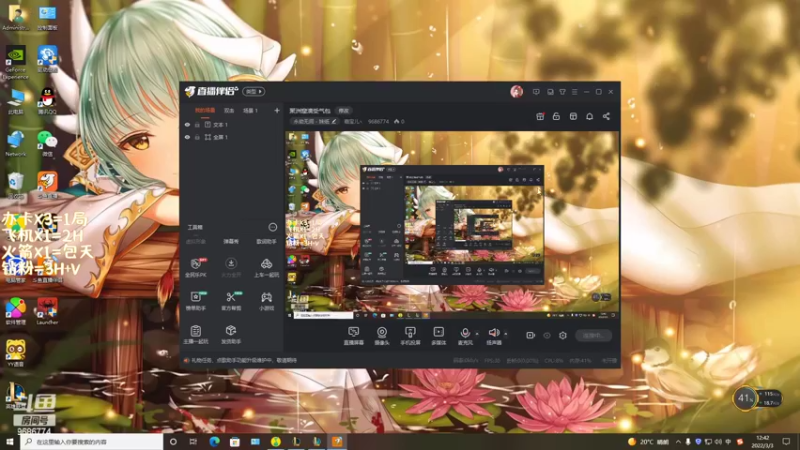Add a 手机投屏 phone cast source
Screen dimensions: 800x450
tap(410, 336)
